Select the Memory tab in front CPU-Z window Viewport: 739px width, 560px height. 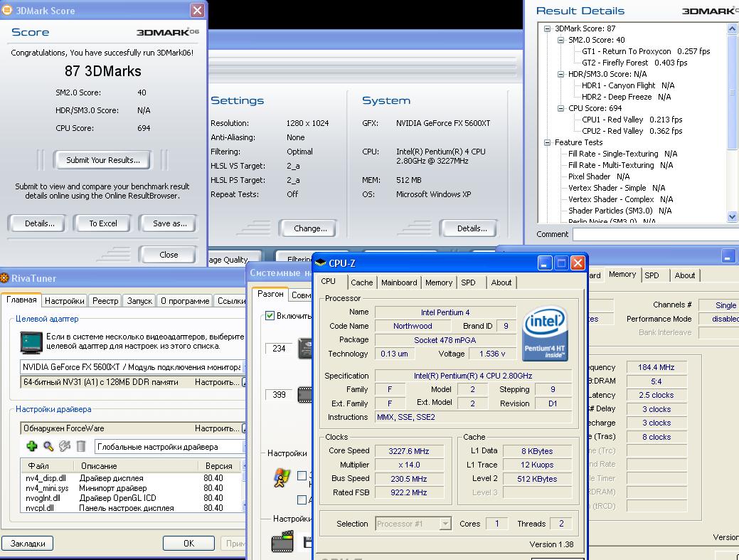point(439,282)
